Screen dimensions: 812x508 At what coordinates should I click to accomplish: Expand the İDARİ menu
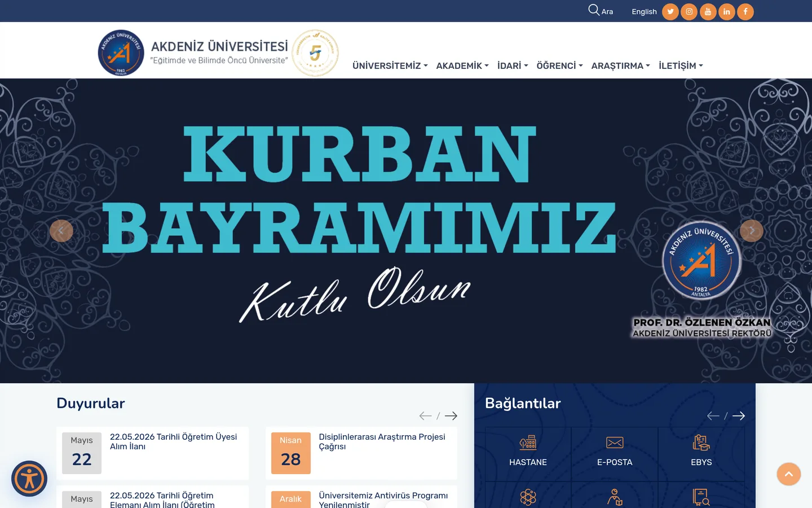(513, 65)
